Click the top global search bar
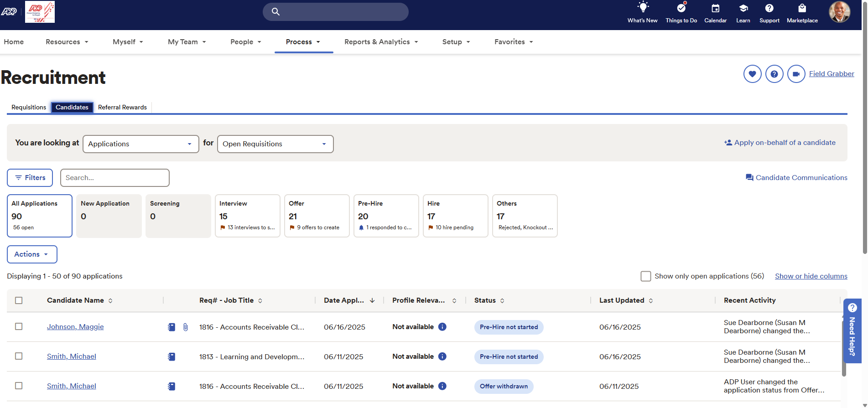 pyautogui.click(x=336, y=12)
